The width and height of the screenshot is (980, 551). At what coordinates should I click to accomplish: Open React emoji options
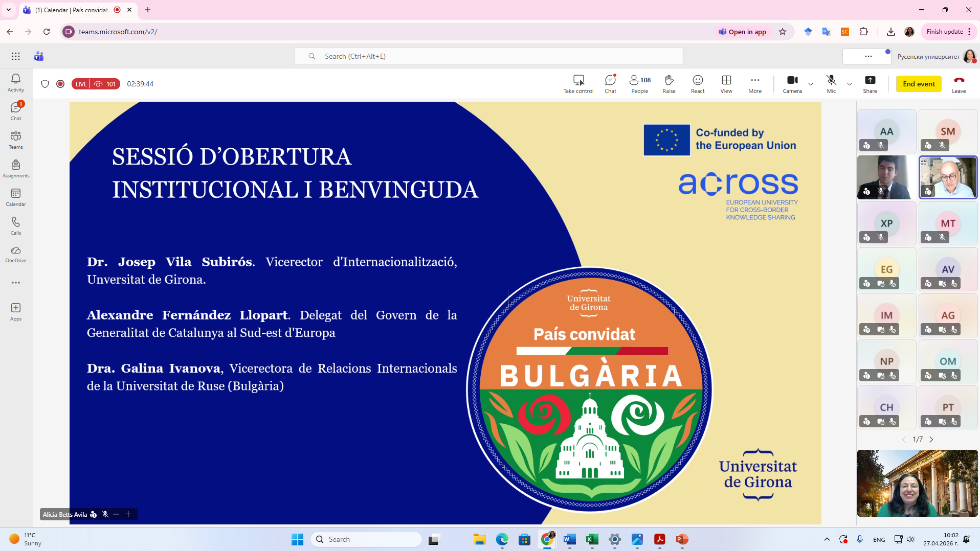click(698, 84)
